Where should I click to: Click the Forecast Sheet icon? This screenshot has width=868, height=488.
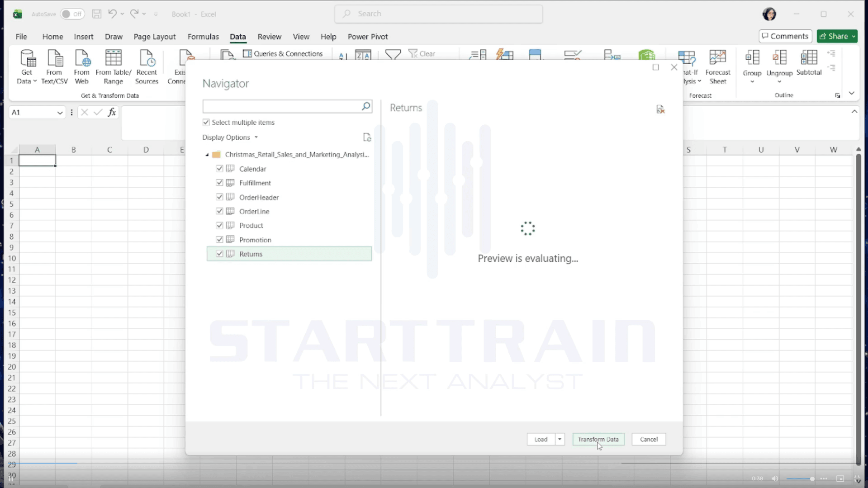[x=717, y=67]
